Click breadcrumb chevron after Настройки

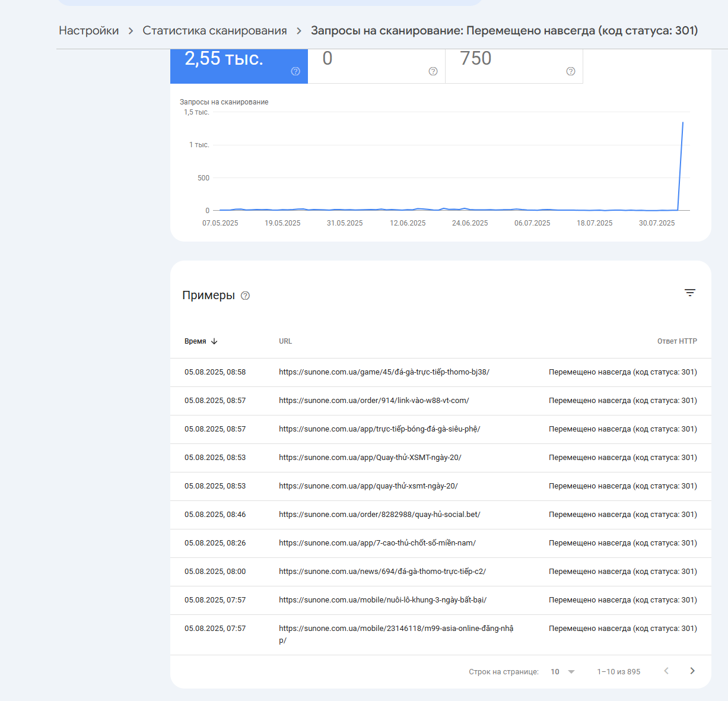pos(131,31)
